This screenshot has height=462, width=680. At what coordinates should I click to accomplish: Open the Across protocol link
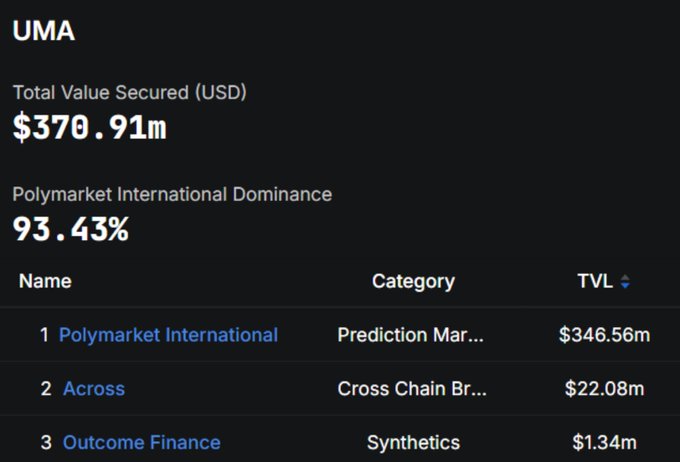coord(94,389)
